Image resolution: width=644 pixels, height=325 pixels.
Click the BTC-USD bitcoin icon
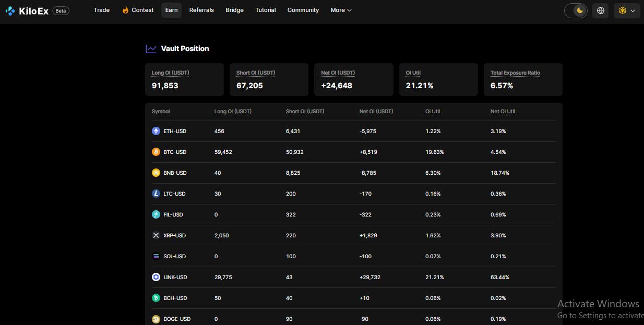click(156, 152)
